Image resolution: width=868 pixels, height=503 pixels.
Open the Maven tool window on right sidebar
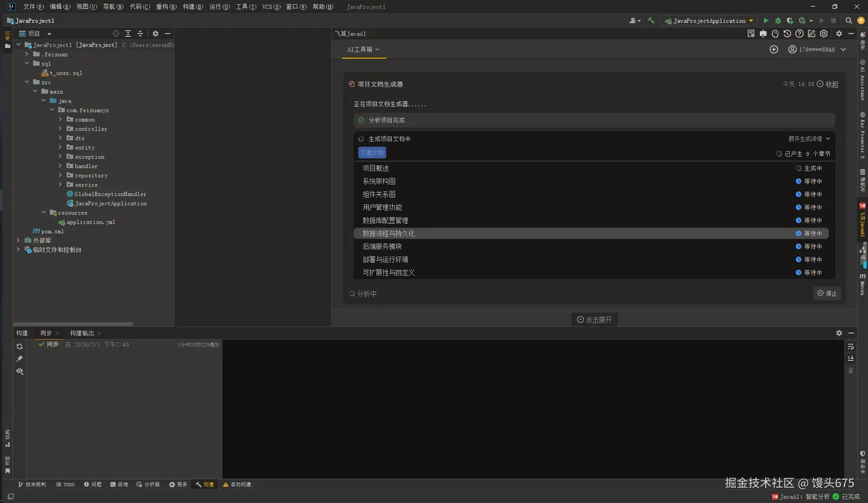[x=862, y=279]
